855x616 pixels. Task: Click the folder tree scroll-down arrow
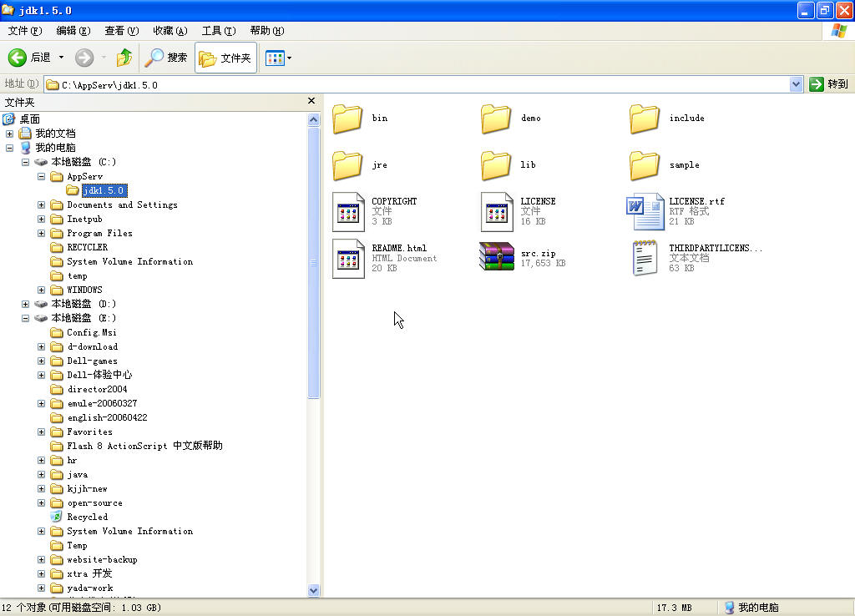coord(314,590)
